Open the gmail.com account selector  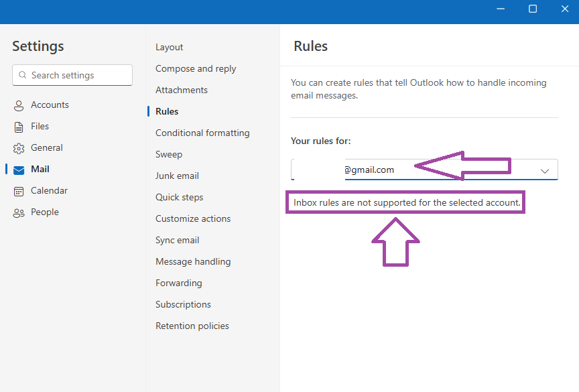[x=424, y=170]
